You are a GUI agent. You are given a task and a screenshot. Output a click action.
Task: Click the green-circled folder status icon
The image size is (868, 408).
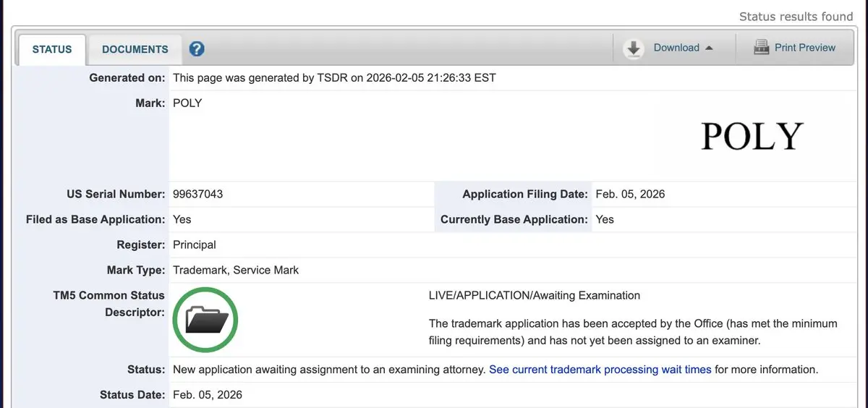click(x=206, y=320)
